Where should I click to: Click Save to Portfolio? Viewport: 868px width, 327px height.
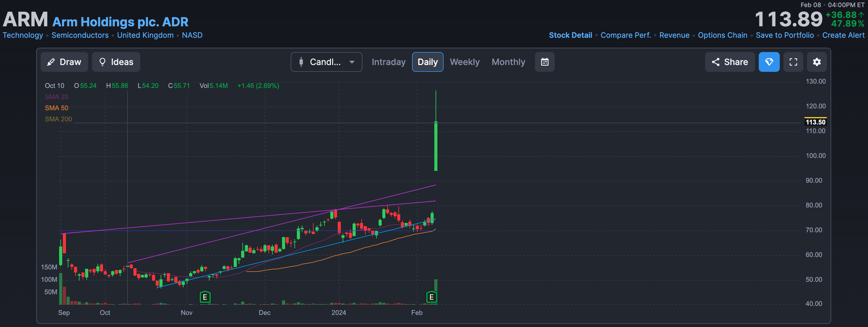(784, 35)
